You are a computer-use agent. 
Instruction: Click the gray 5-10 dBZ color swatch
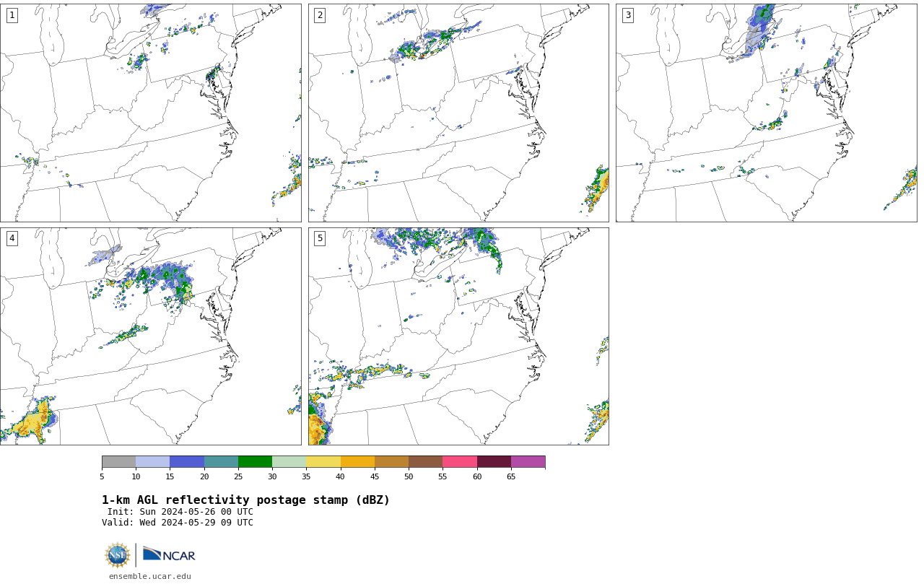(x=118, y=462)
